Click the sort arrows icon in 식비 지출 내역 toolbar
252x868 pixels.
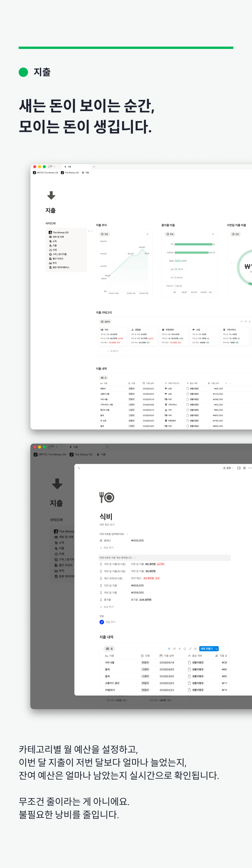[x=174, y=649]
